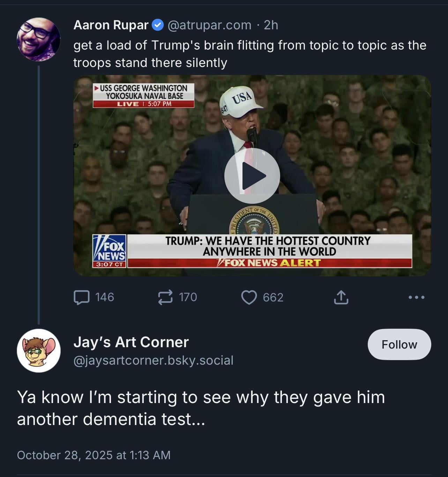Click the 170 reposts count

(188, 297)
